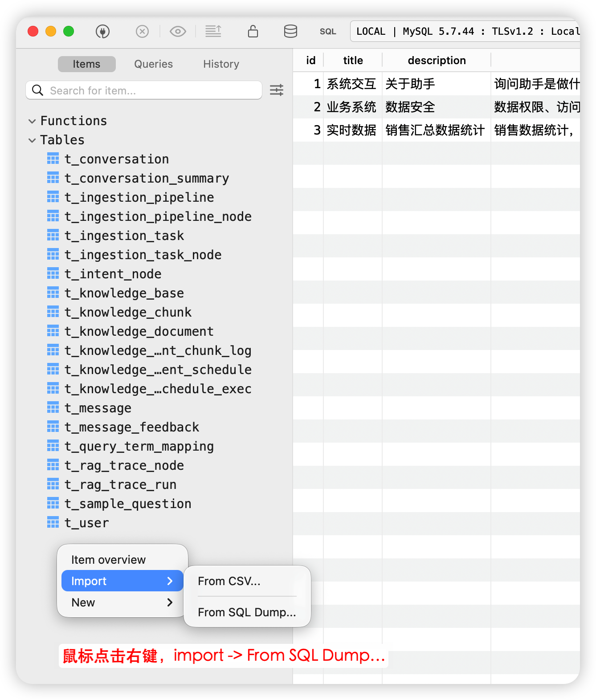Choose From CSV… import option

(229, 581)
